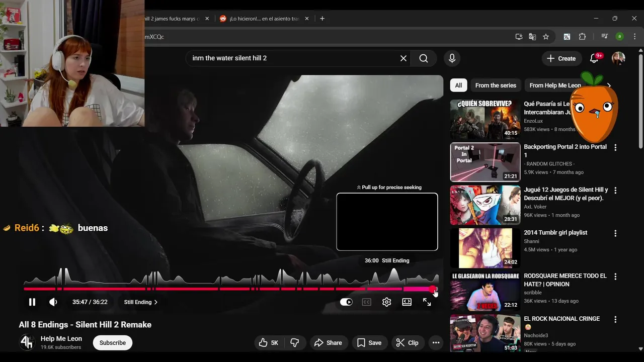Open the Help Me Leon channel name
Viewport: 644px width, 362px height.
click(61, 339)
